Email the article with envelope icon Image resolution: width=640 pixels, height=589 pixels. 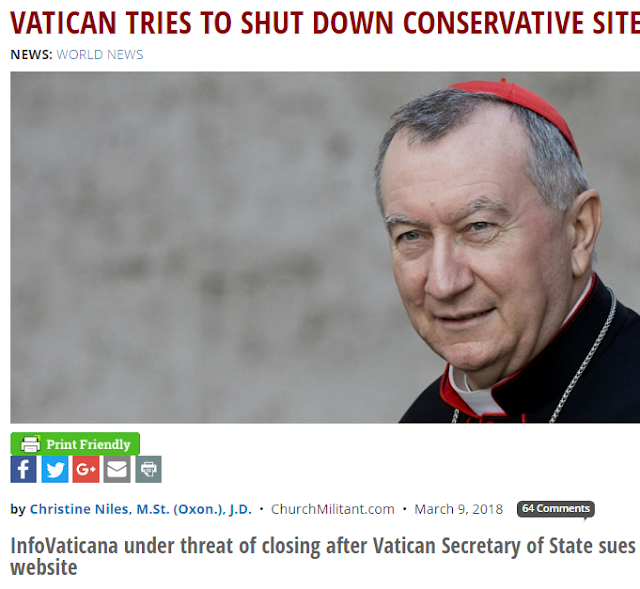(x=117, y=469)
